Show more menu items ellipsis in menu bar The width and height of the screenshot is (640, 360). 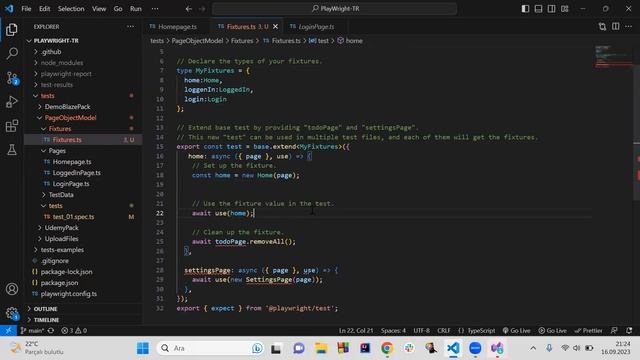point(155,9)
